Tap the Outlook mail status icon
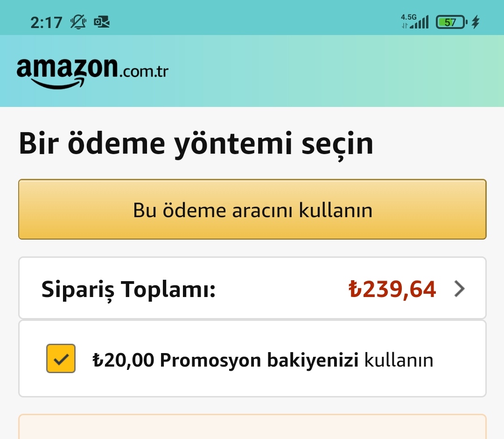 point(102,22)
